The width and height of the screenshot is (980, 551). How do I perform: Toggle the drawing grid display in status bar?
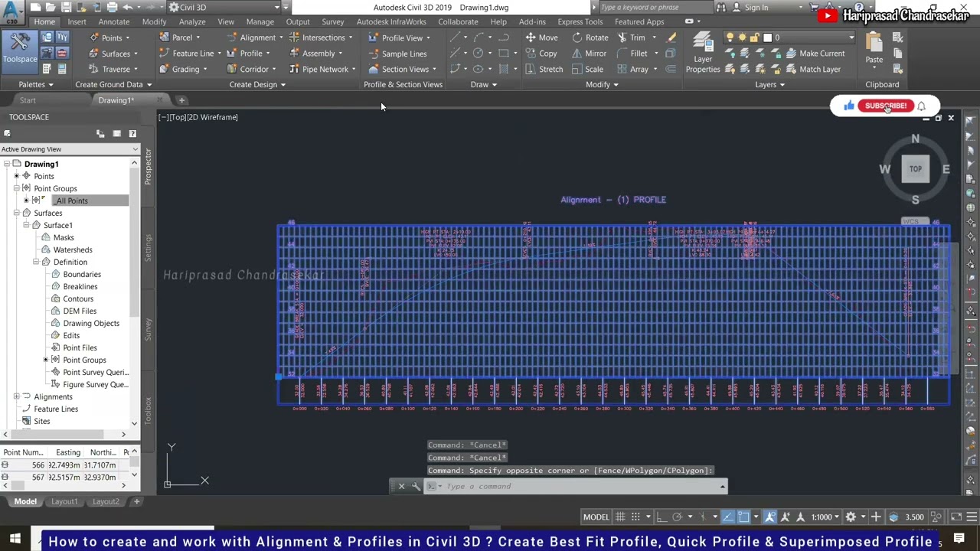[x=620, y=517]
